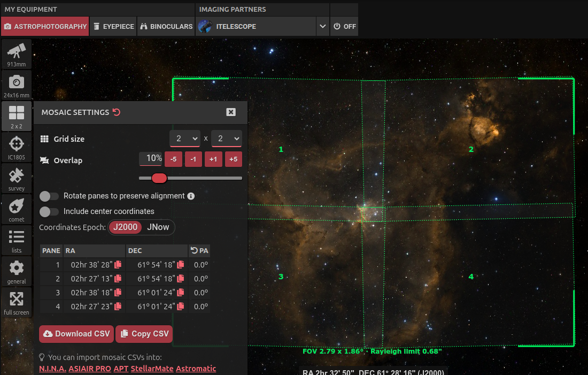Decrease overlap by 1
The height and width of the screenshot is (375, 588).
193,159
